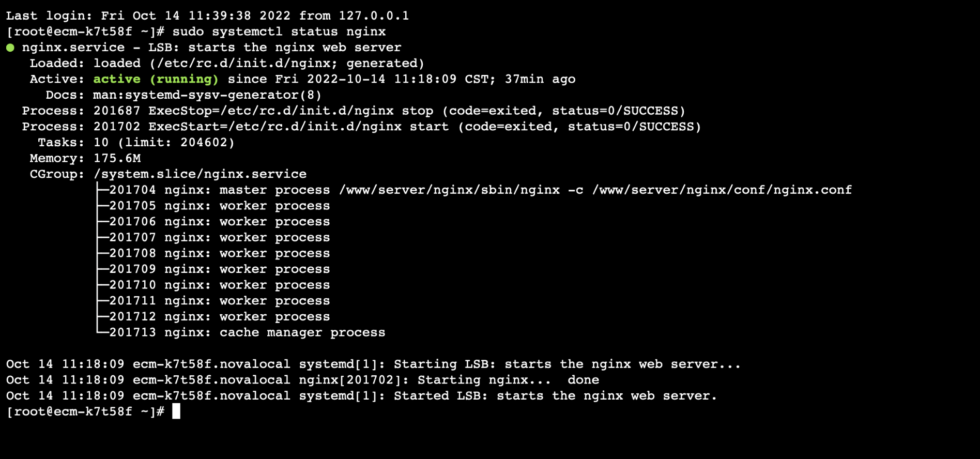Click the master process 201704 tree entry
This screenshot has height=459, width=980.
point(474,190)
